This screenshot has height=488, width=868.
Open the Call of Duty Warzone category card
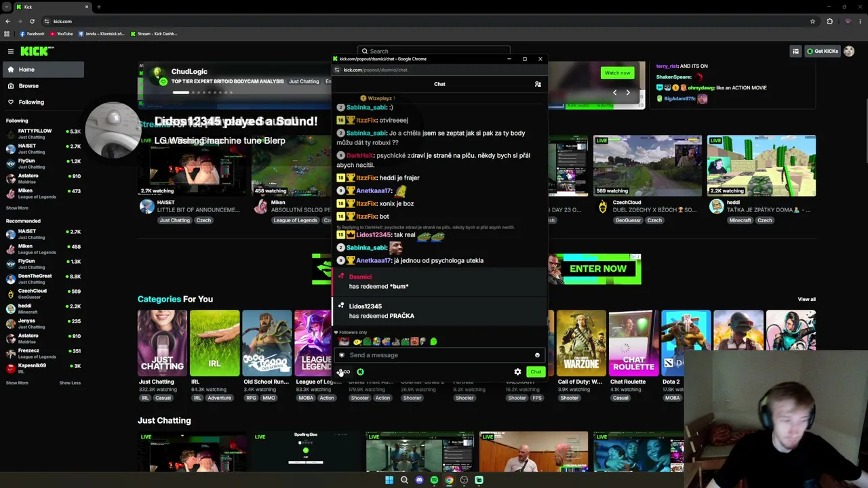click(x=581, y=343)
